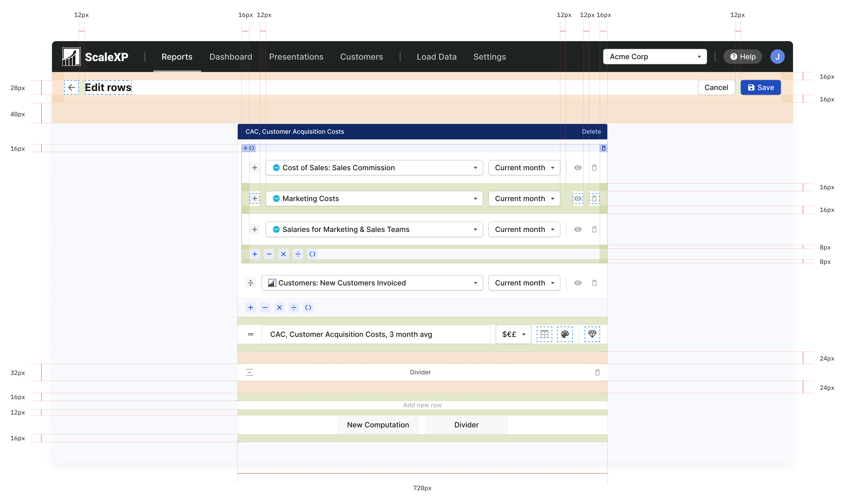
Task: Toggle visibility of Cost of Sales row
Action: pyautogui.click(x=578, y=168)
